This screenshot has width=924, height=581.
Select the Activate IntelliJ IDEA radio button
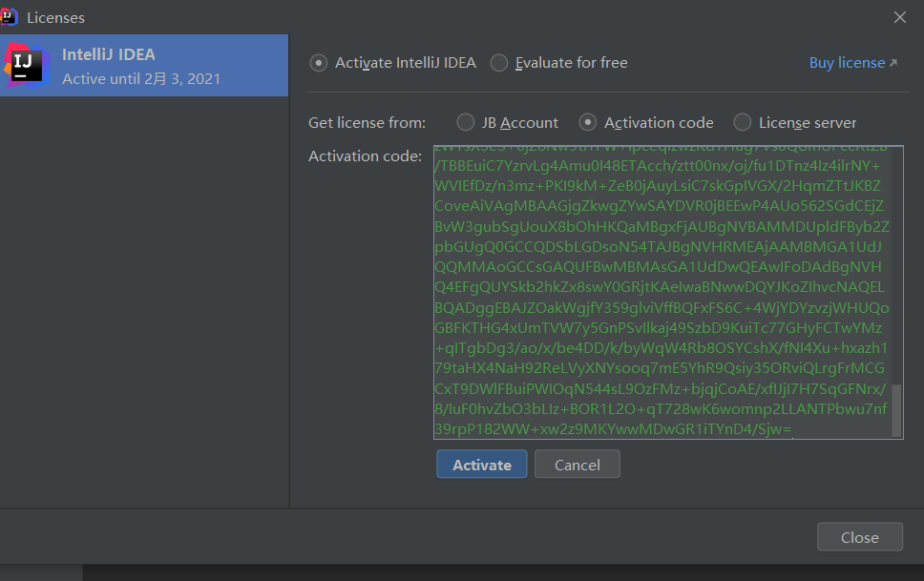coord(319,63)
